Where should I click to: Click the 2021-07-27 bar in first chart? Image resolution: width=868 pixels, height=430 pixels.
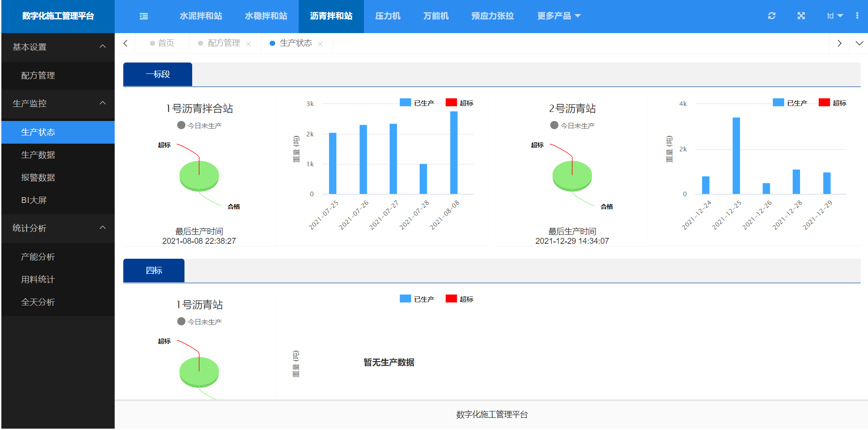[393, 159]
